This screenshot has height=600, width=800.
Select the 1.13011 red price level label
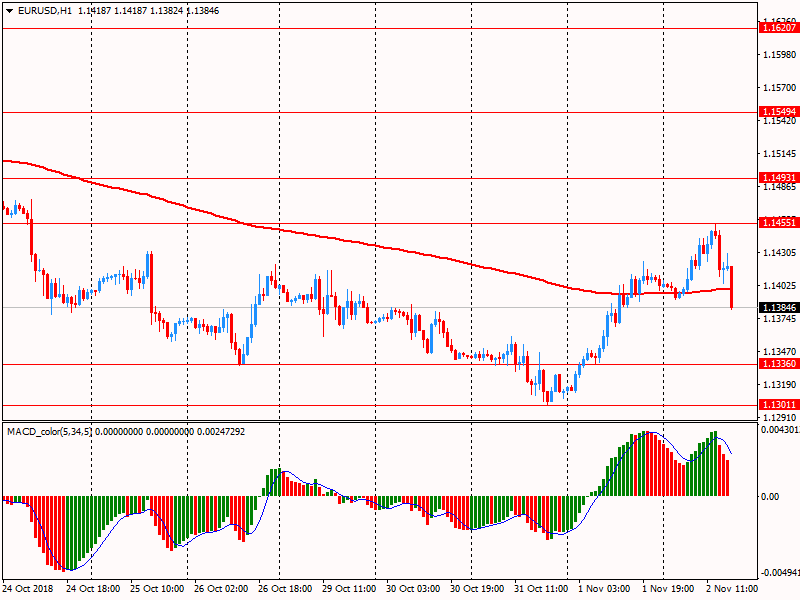click(x=779, y=405)
